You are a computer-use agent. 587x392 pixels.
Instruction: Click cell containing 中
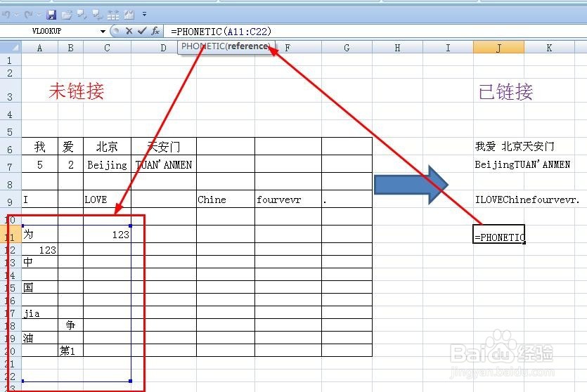[x=39, y=262]
